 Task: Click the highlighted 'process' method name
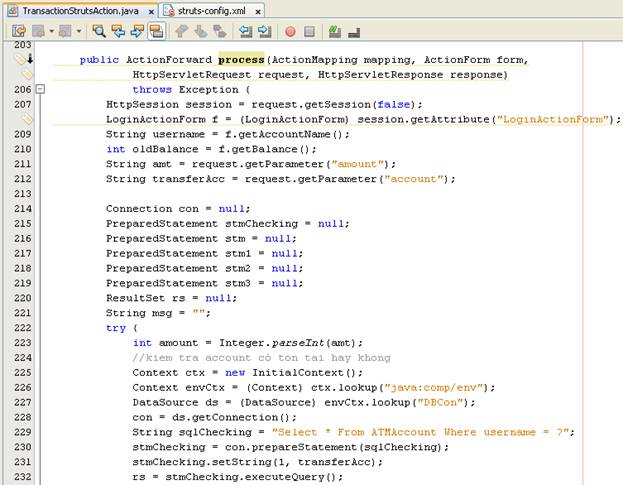tap(241, 60)
